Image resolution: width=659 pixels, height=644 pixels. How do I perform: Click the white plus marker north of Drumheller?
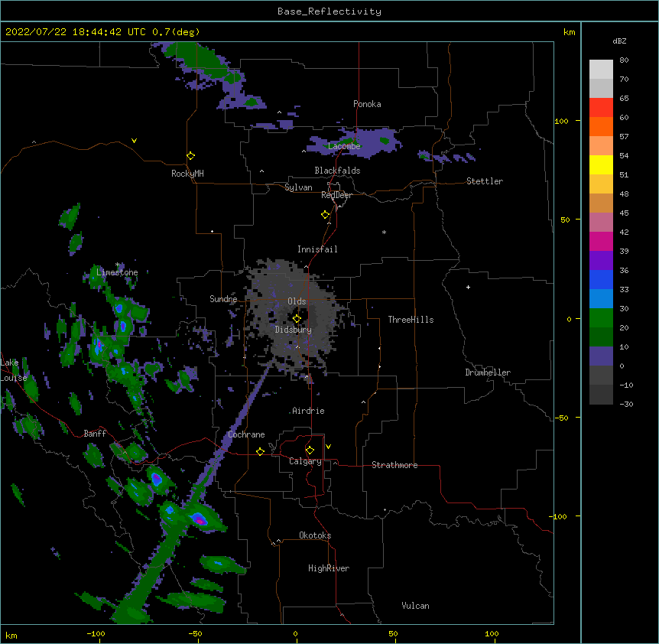tap(468, 287)
